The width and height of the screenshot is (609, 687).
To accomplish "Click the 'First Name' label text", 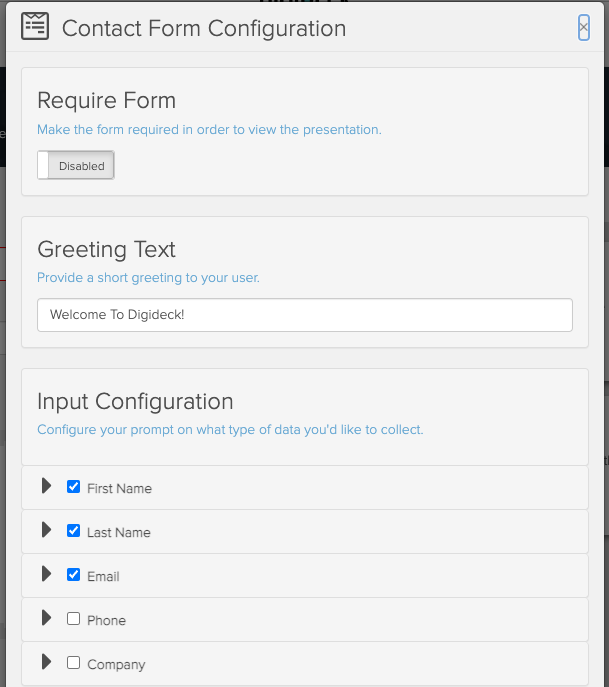I will click(119, 489).
